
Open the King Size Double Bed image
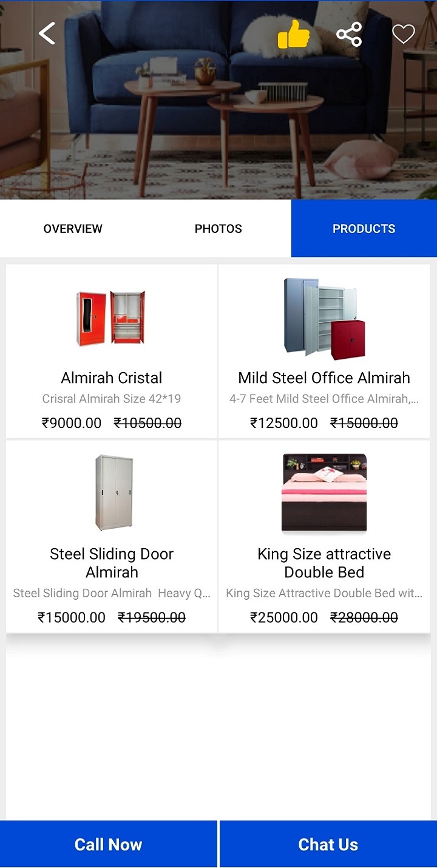(324, 493)
